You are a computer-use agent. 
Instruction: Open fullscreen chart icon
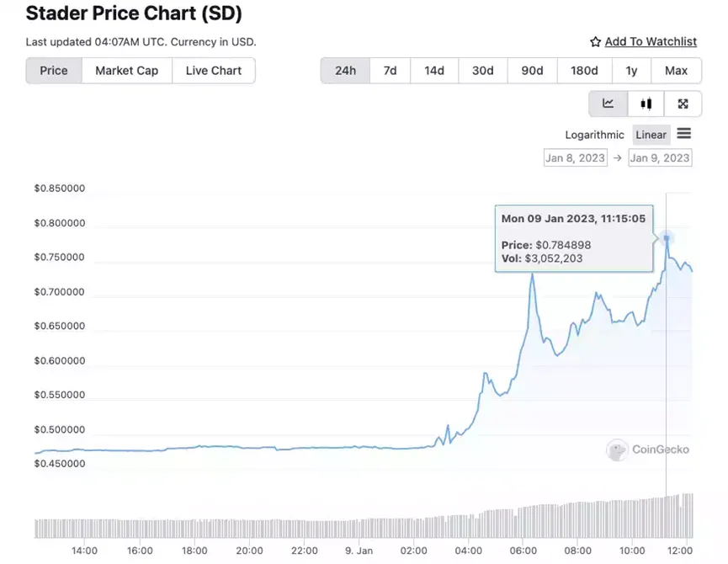pyautogui.click(x=683, y=104)
